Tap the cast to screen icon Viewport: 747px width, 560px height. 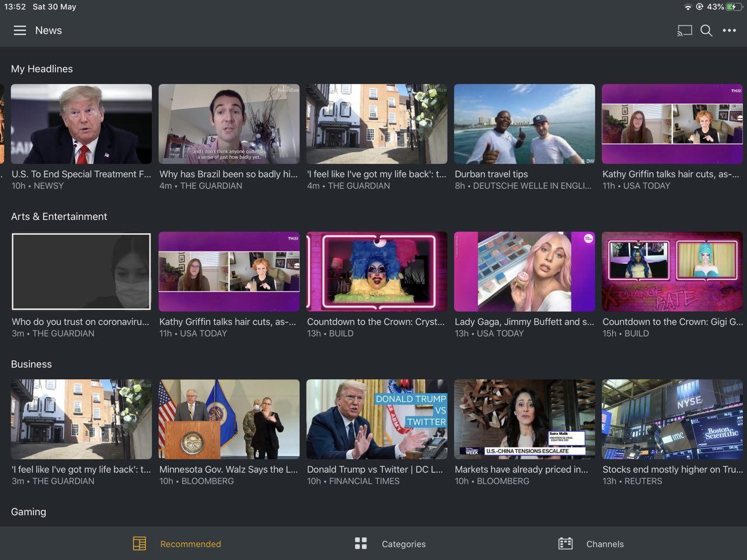click(x=685, y=30)
